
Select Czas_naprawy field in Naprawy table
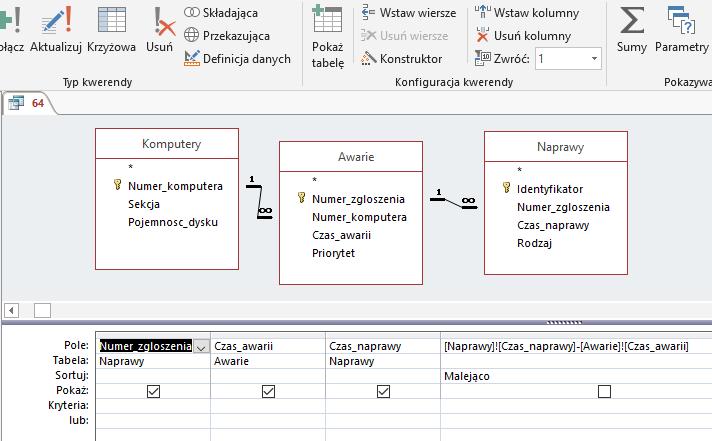point(553,225)
